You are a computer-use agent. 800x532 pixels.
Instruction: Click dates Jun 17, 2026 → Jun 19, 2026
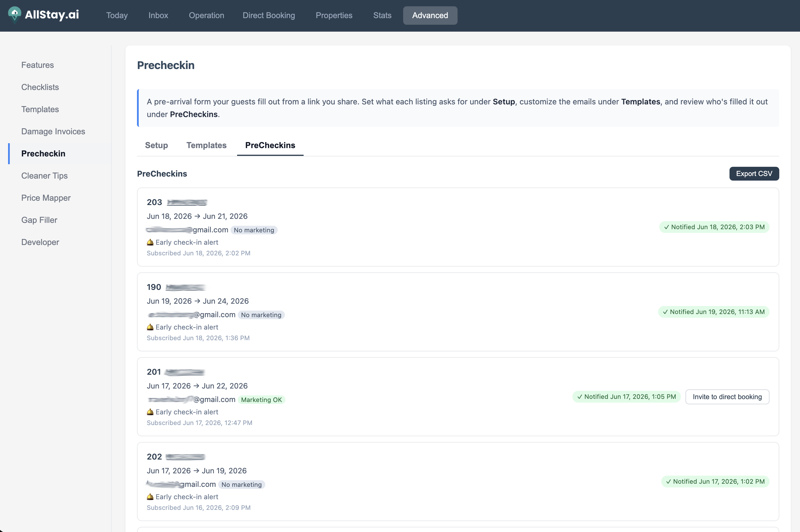tap(197, 470)
